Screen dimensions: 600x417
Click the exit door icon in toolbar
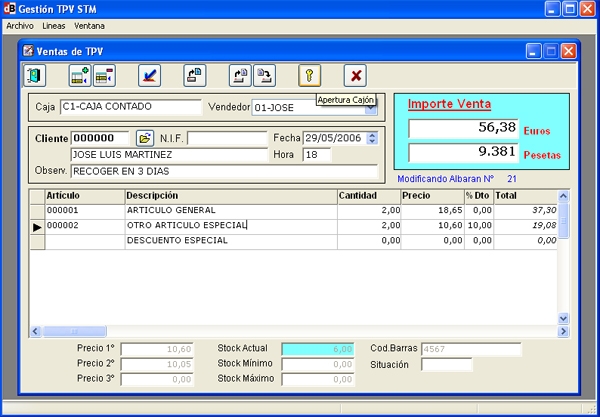pyautogui.click(x=35, y=75)
